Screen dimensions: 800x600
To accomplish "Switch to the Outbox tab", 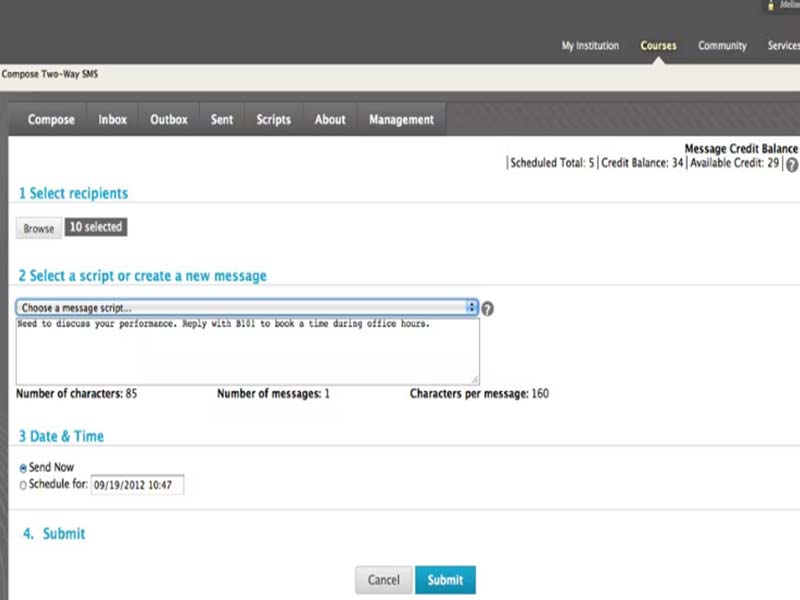I will pos(168,119).
